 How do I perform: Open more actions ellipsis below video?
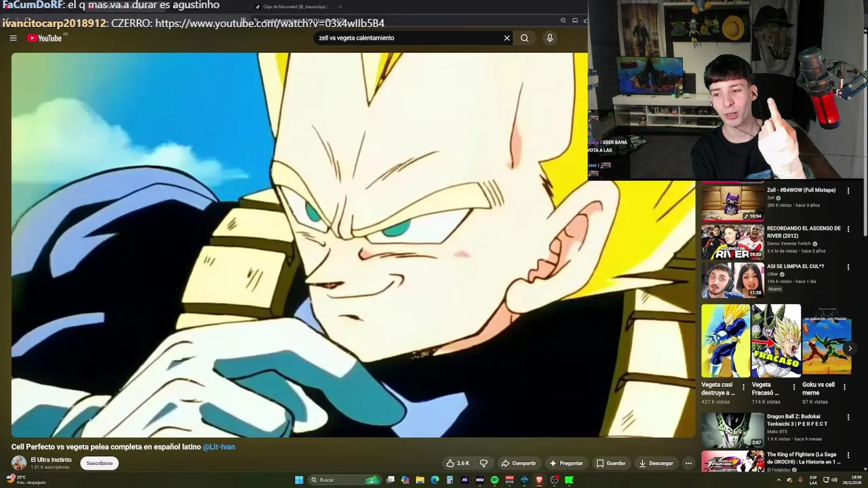(x=688, y=464)
